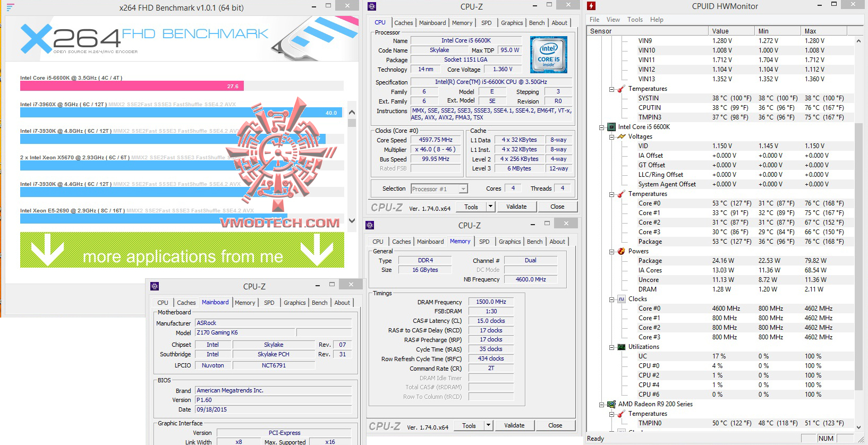Click HWMonitor sensor list scroll down arrow
Viewport: 868px width, 445px height.
[x=858, y=427]
